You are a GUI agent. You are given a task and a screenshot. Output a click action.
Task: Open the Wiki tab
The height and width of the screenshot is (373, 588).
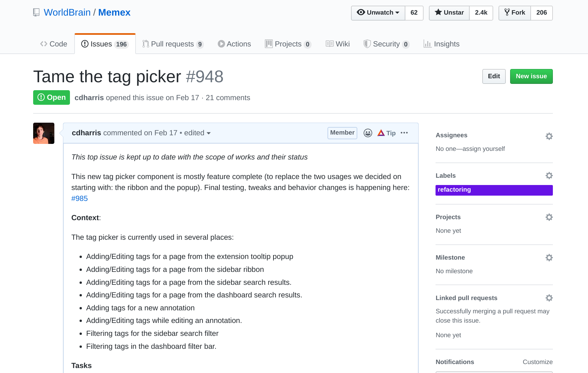(x=338, y=44)
